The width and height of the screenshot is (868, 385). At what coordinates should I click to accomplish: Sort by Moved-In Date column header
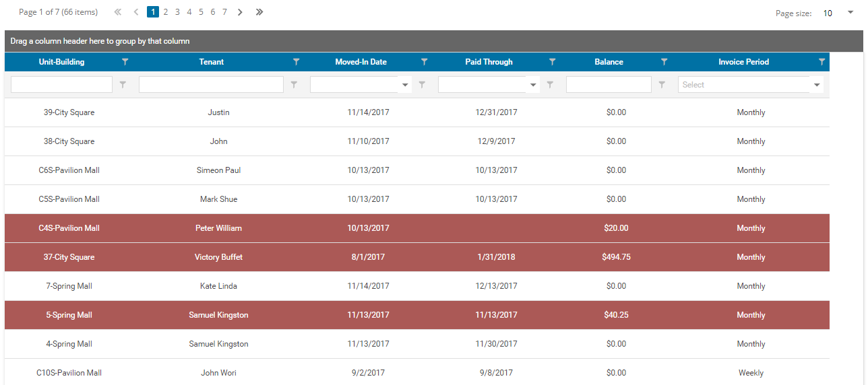[x=361, y=62]
